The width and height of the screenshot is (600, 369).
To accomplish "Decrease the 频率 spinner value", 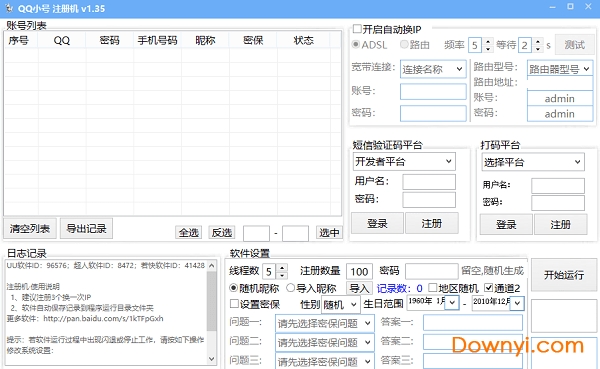I will pos(488,49).
